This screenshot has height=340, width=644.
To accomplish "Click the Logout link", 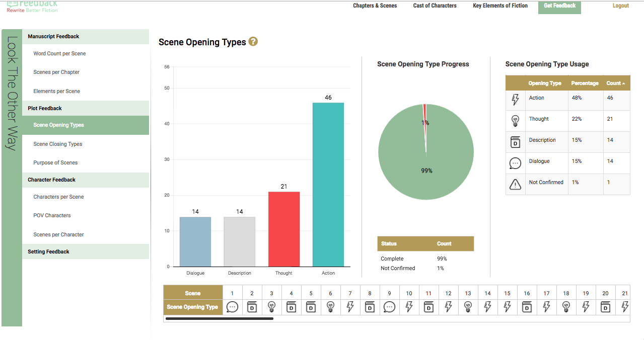I will 620,6.
